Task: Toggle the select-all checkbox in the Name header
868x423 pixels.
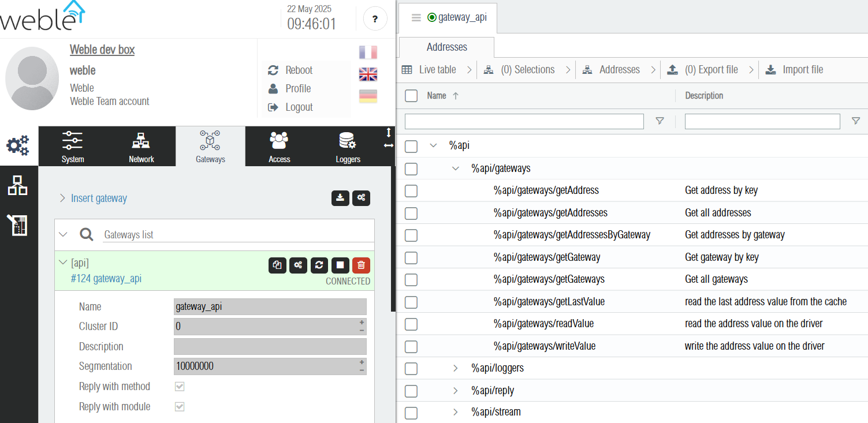Action: point(411,96)
